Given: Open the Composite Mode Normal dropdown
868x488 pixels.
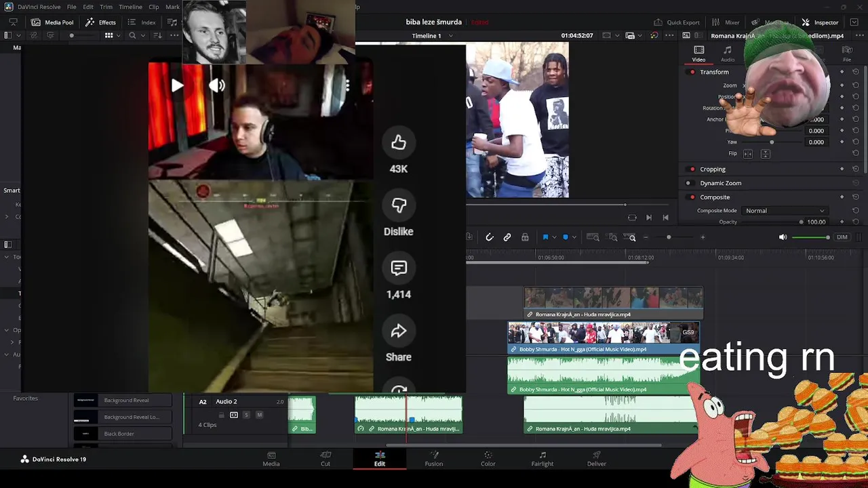Looking at the screenshot, I should point(785,211).
